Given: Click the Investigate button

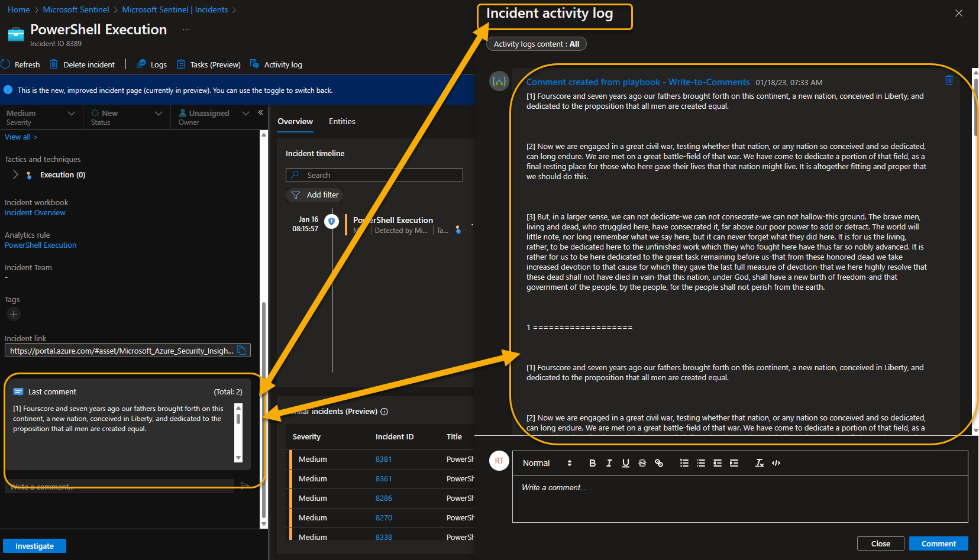Looking at the screenshot, I should 34,546.
